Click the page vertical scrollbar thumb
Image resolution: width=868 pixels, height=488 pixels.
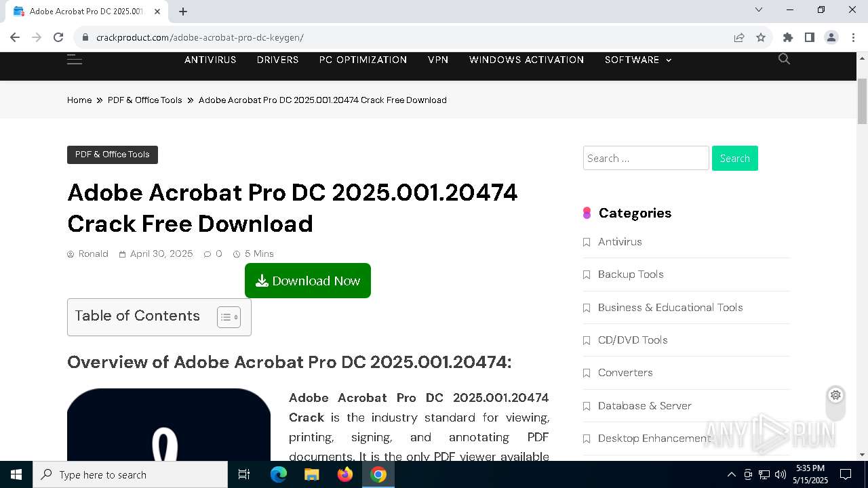862,101
